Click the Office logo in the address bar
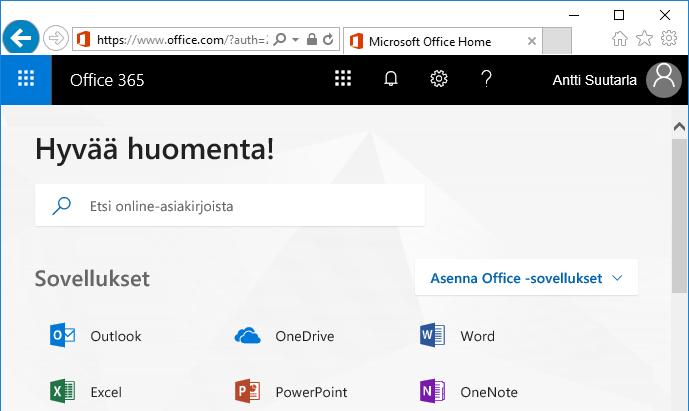Screen dimensions: 689x411 click(83, 40)
